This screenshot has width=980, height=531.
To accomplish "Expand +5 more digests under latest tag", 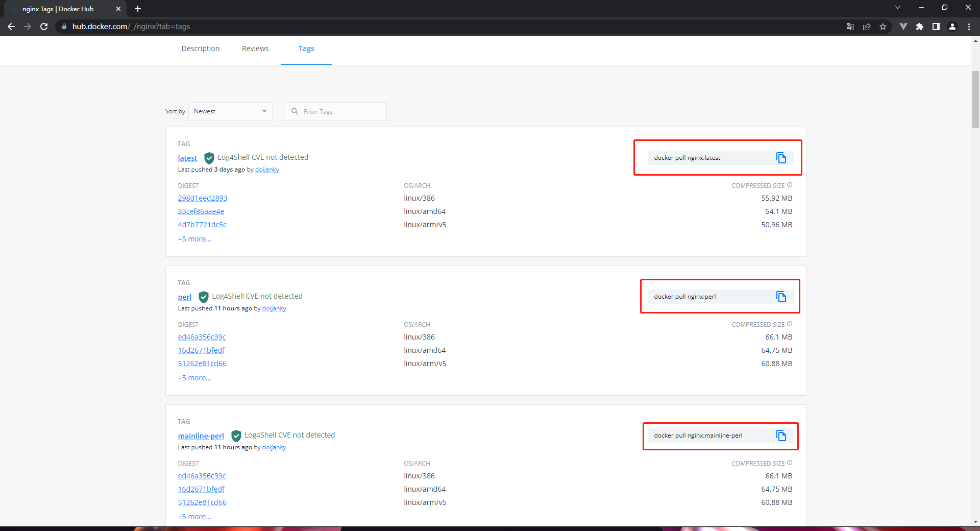I will pyautogui.click(x=194, y=239).
